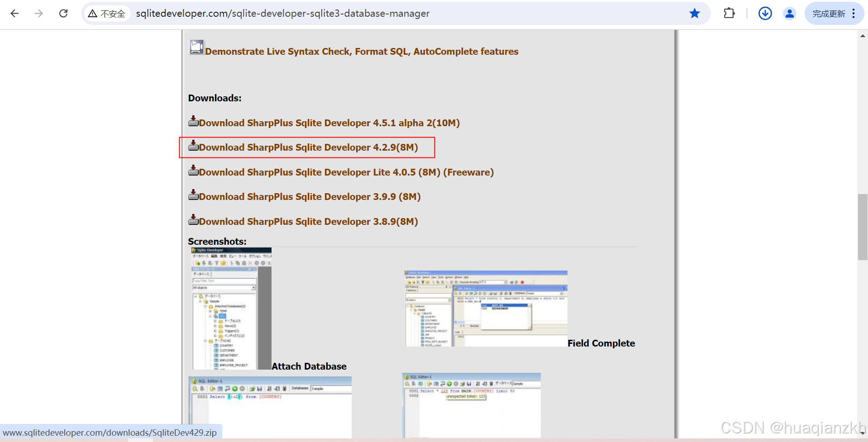Click the Attach Database caption
The image size is (868, 442).
[309, 366]
